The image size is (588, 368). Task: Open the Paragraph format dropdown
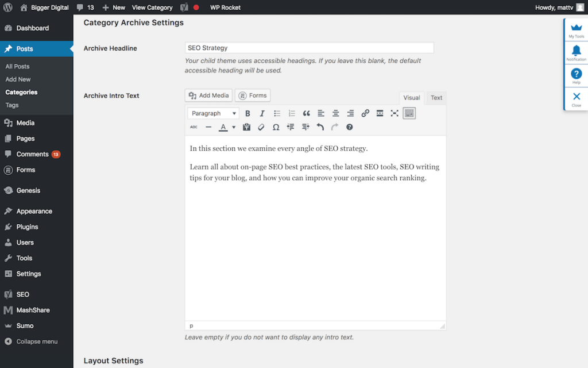coord(214,113)
